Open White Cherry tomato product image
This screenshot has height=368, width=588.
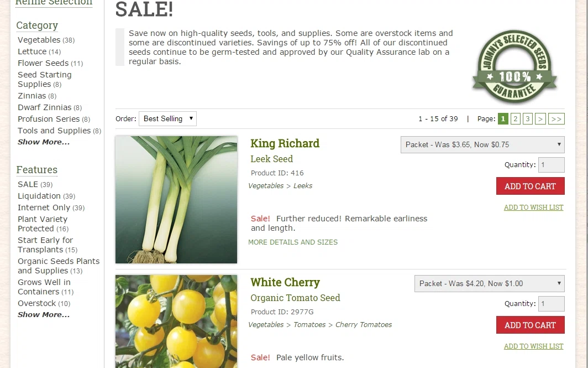(176, 322)
